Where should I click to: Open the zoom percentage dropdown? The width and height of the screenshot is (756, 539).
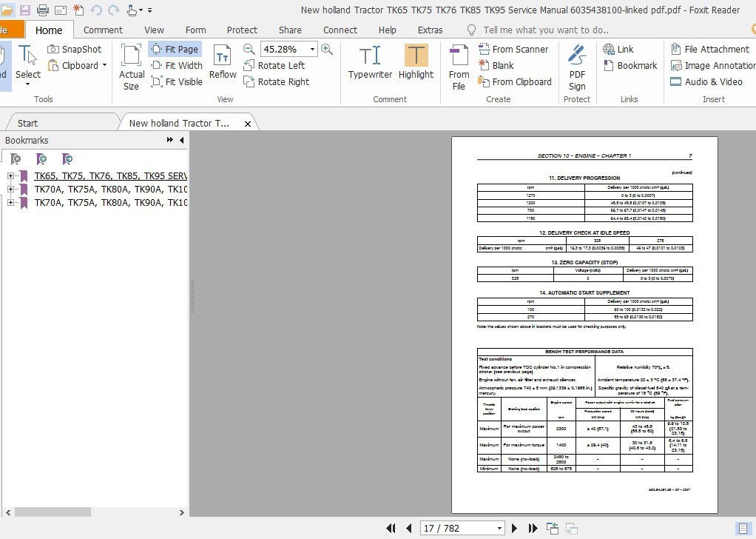[312, 49]
